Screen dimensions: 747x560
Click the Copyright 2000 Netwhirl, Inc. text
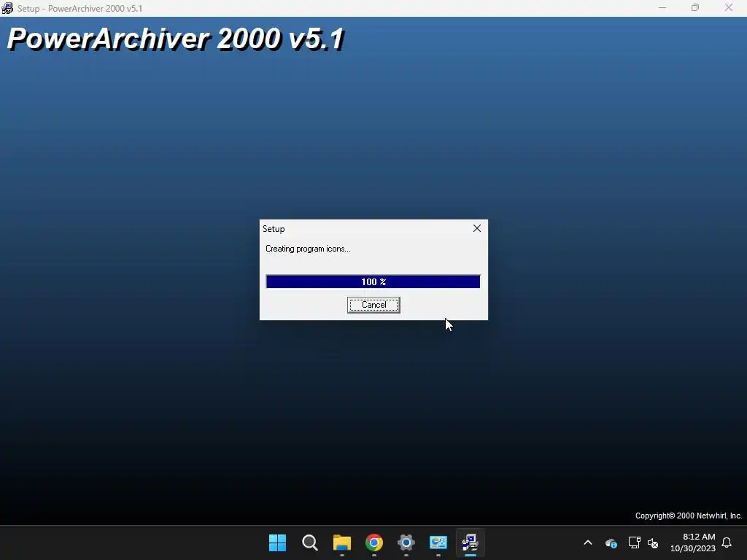(x=689, y=516)
